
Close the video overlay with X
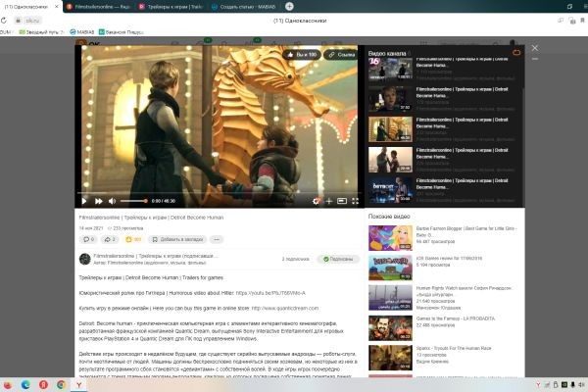535,48
